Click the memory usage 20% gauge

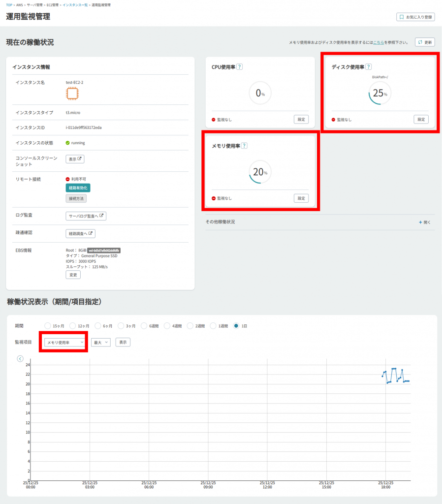coord(259,172)
